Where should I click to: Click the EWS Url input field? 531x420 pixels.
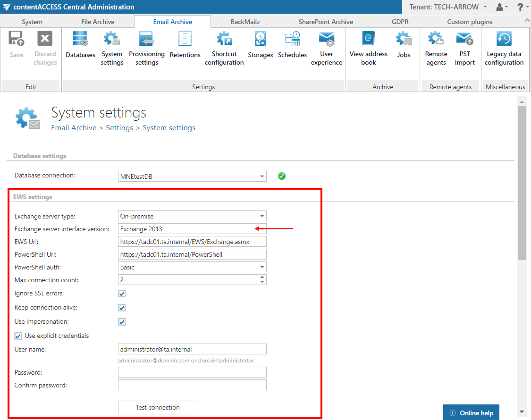[x=192, y=242]
